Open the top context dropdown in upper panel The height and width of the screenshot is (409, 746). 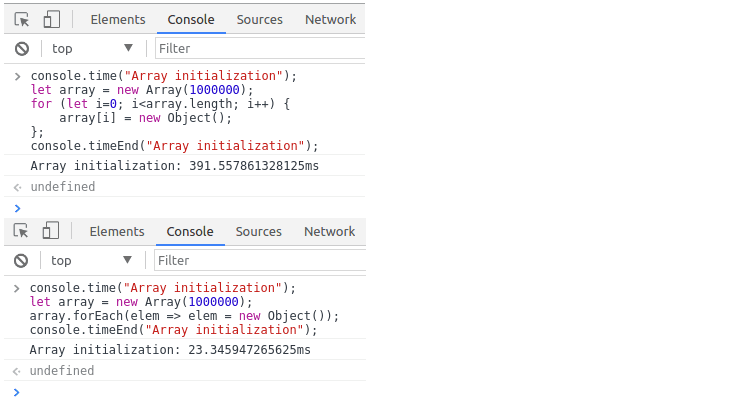tap(91, 48)
